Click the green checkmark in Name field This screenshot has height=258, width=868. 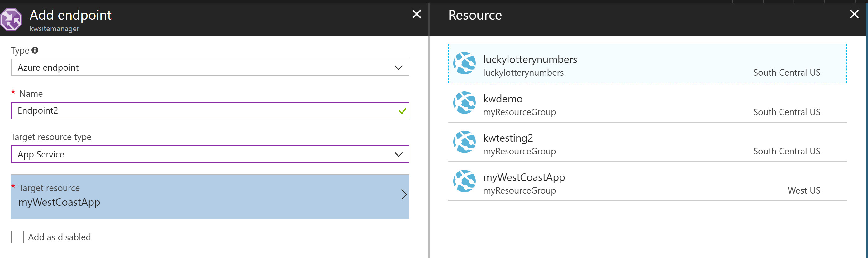tap(402, 111)
